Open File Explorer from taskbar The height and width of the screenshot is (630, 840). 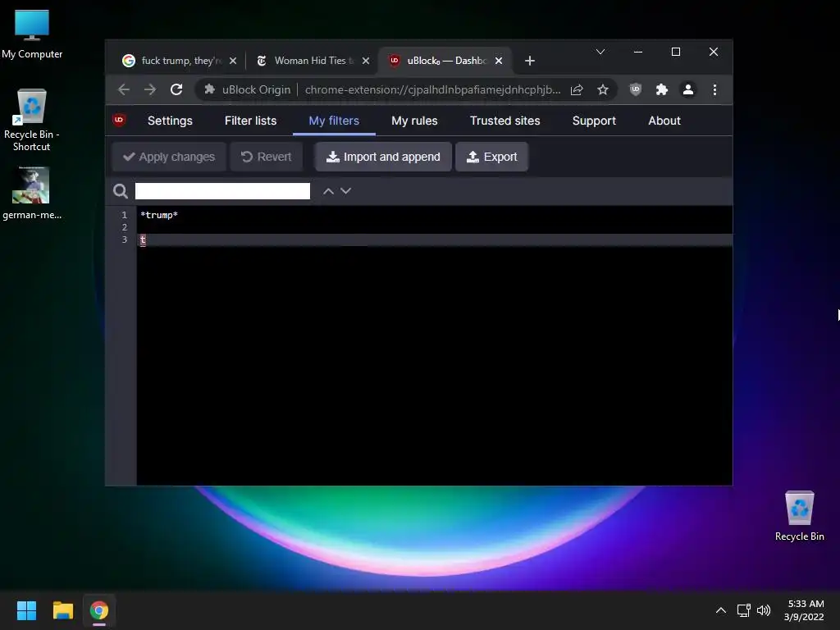[62, 610]
